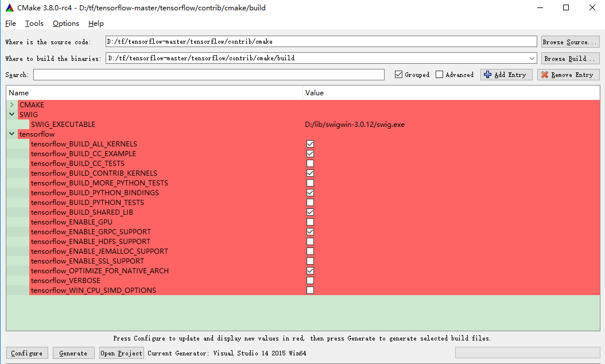The height and width of the screenshot is (364, 605).
Task: Minimize the CMake window
Action: click(540, 7)
